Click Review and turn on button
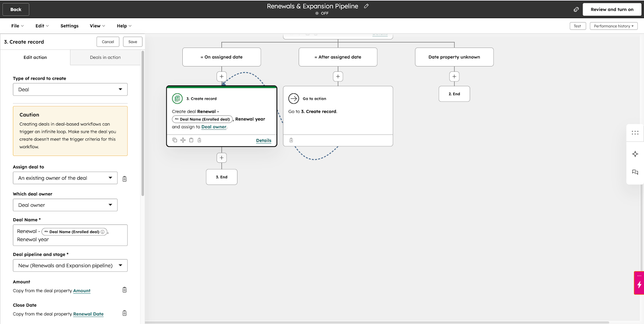The width and height of the screenshot is (644, 324). click(x=612, y=9)
